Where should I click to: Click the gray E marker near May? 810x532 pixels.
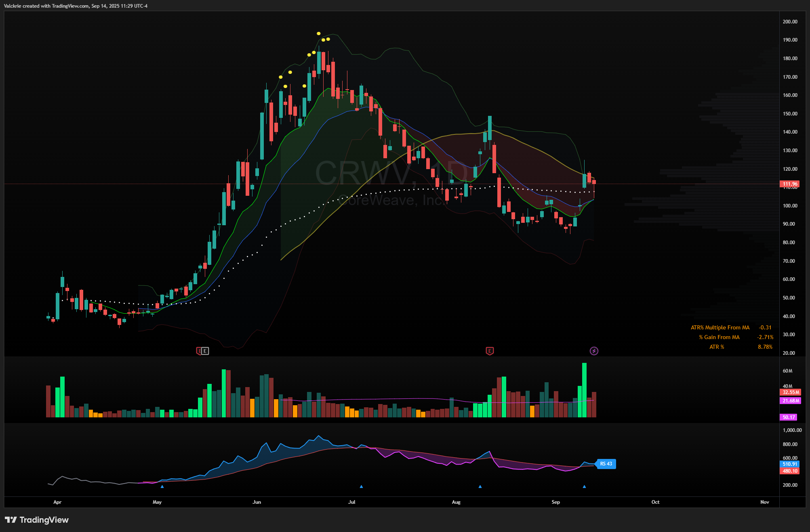tap(205, 351)
